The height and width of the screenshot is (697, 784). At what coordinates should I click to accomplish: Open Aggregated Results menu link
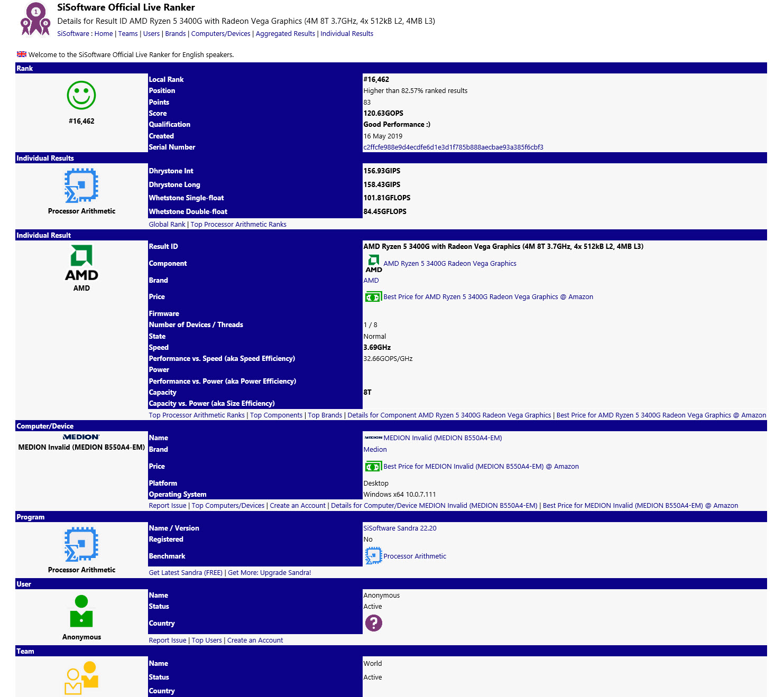tap(285, 34)
